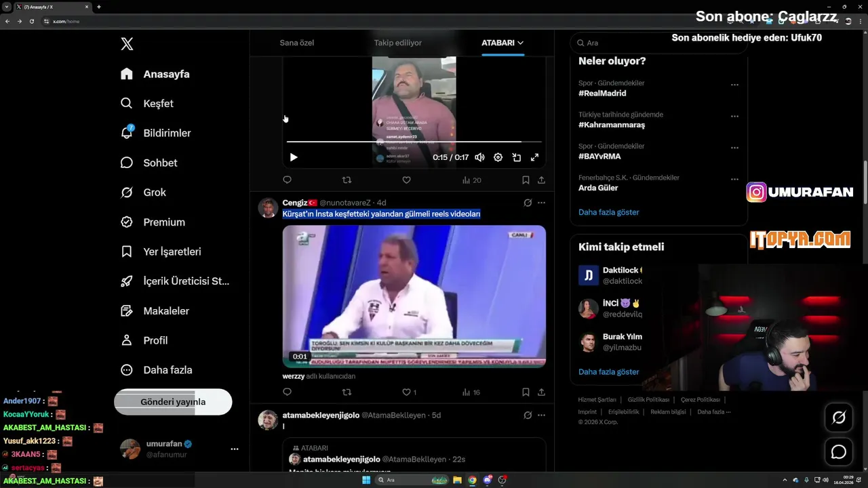Open Grok from sidebar

point(143,192)
